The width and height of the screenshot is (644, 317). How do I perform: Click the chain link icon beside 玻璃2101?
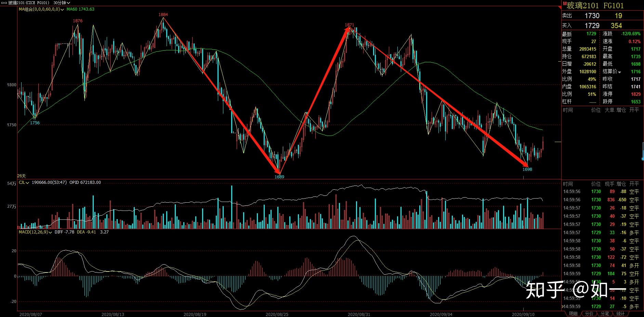[4, 3]
